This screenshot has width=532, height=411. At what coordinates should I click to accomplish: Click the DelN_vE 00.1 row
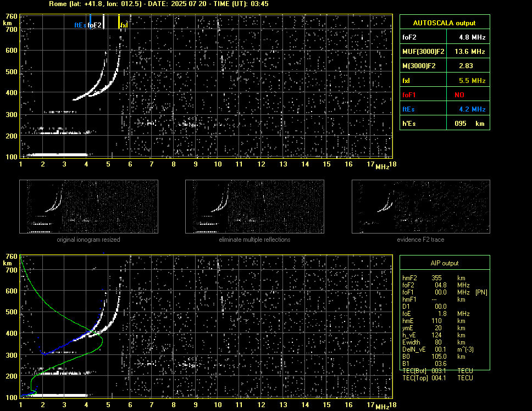coord(438,349)
